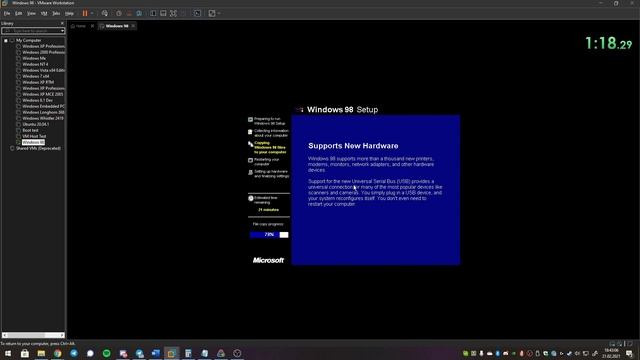Open the Tabs menu
640x360 pixels.
coord(56,13)
